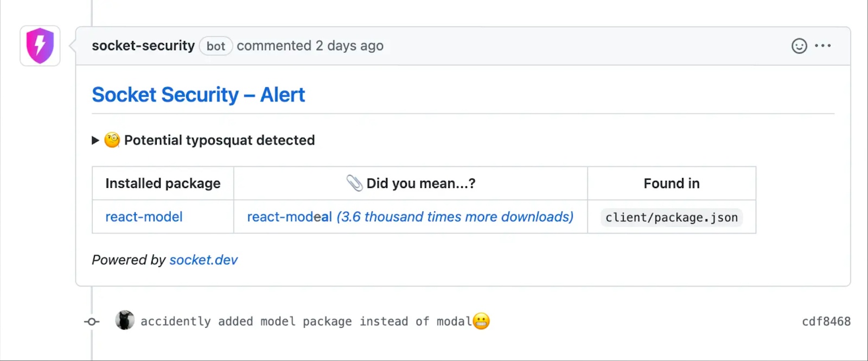Open the react-model package link

[144, 217]
